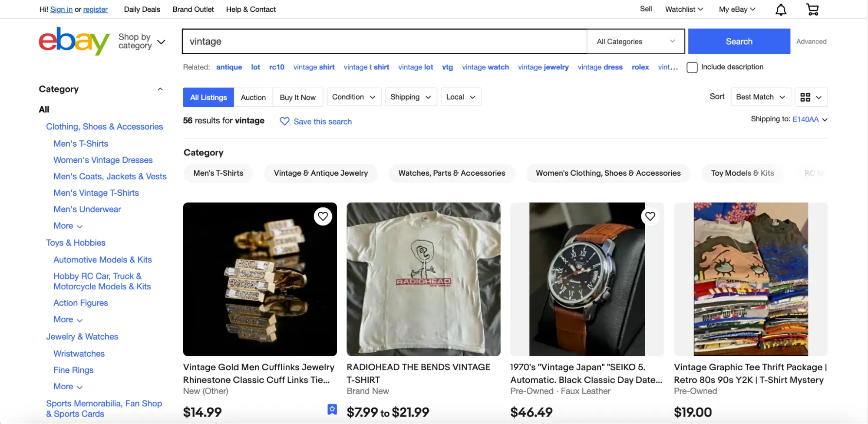The image size is (868, 424).
Task: Click the heart icon next to Save this search
Action: [x=284, y=122]
